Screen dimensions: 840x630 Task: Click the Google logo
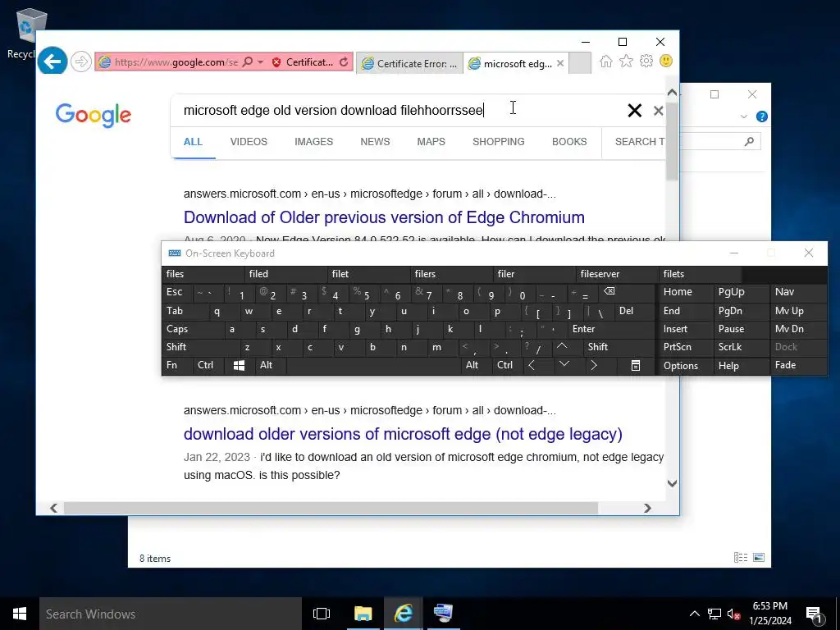tap(94, 115)
